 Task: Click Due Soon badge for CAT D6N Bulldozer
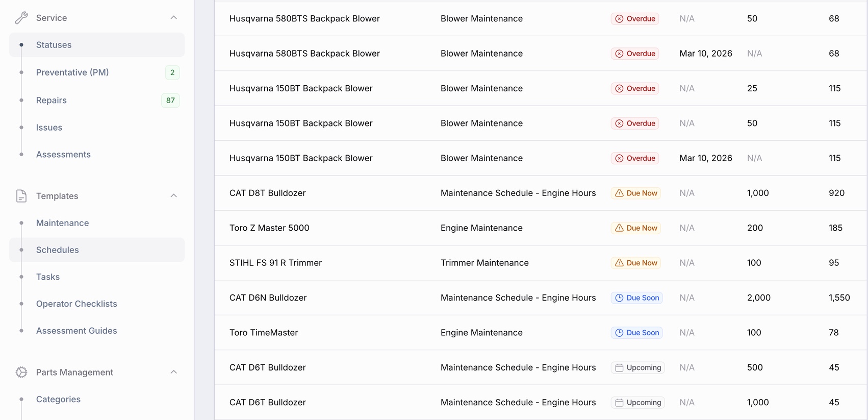click(x=637, y=298)
